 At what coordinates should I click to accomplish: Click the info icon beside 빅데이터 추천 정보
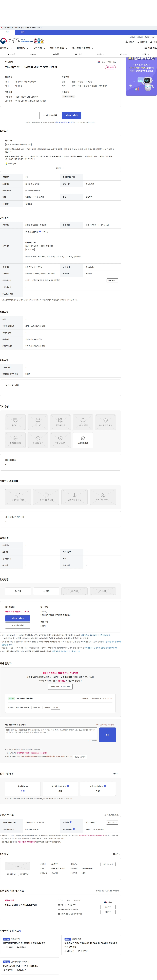point(20,931)
